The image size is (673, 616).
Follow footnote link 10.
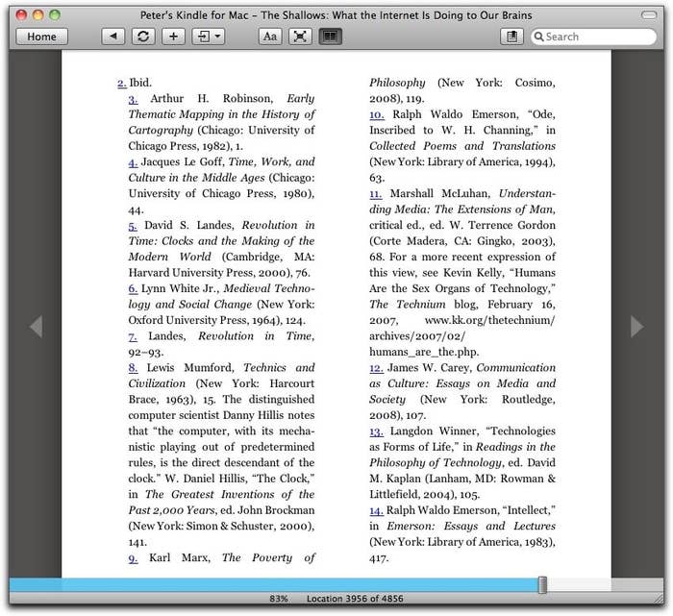tap(377, 115)
